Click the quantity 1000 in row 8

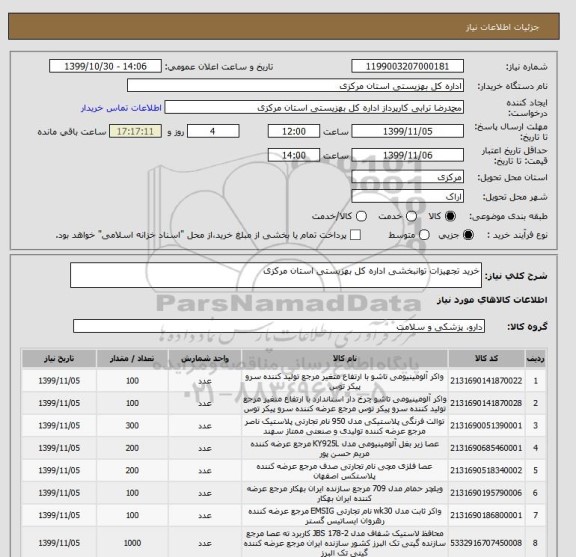click(132, 543)
